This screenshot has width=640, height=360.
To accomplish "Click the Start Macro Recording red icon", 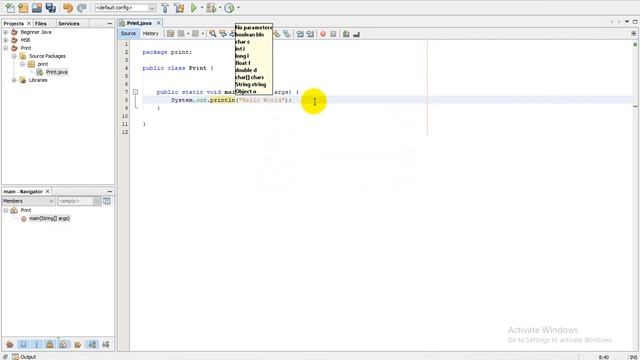I will coord(323,34).
